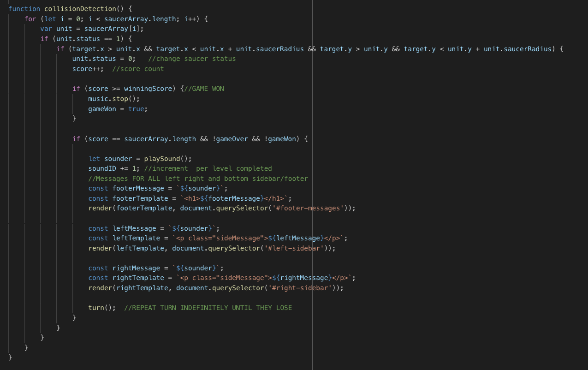
Task: Click 'footerMessage' in its const declaration
Action: 138,188
